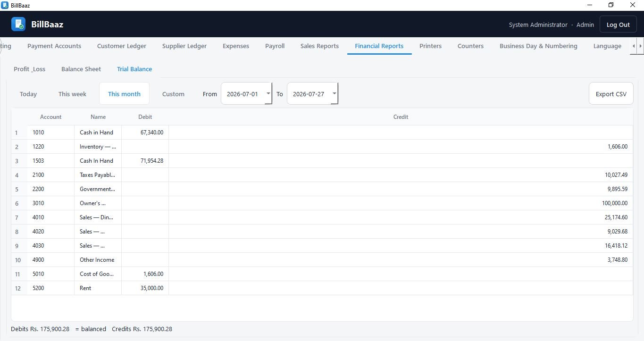Select the Payroll tab
644x341 pixels.
275,46
